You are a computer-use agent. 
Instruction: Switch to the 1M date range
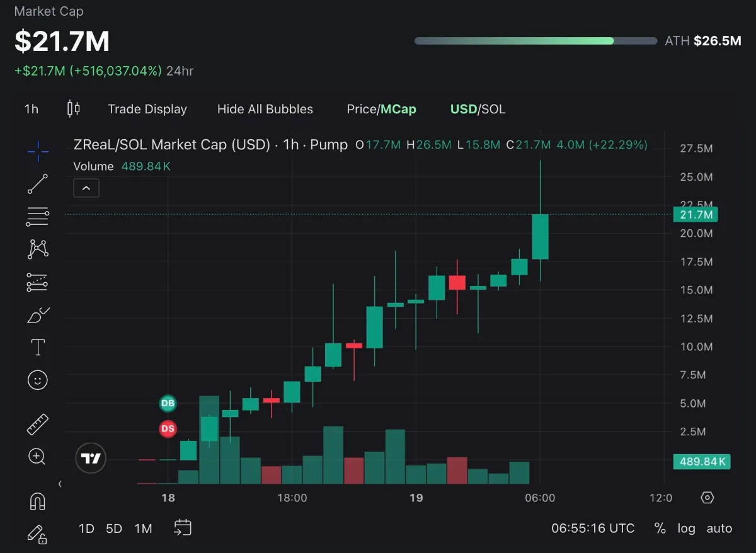tap(143, 528)
